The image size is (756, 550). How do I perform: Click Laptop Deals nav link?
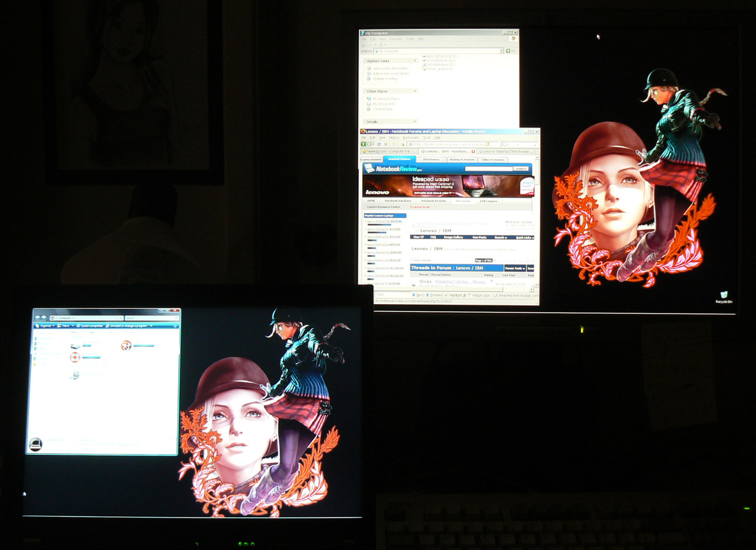click(x=420, y=207)
